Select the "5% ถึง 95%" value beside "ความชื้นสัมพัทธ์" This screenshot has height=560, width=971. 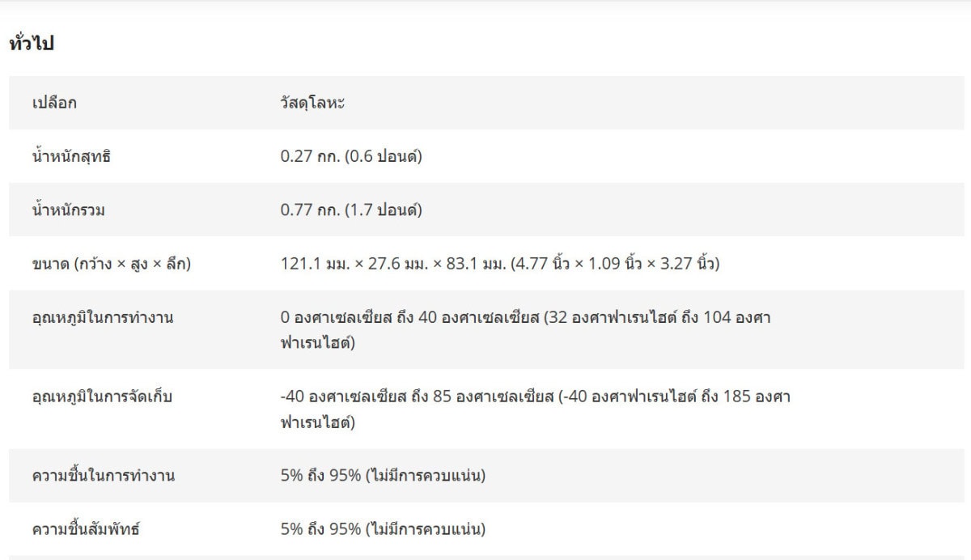tap(320, 529)
